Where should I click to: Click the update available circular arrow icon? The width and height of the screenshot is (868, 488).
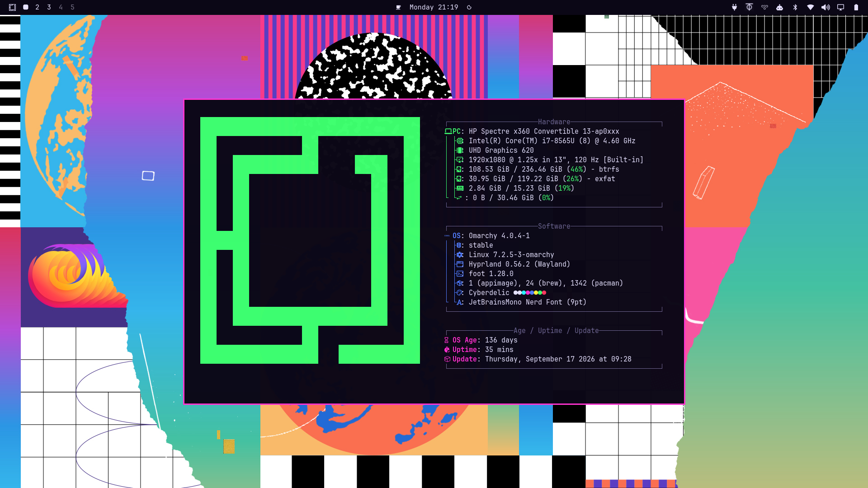point(469,7)
